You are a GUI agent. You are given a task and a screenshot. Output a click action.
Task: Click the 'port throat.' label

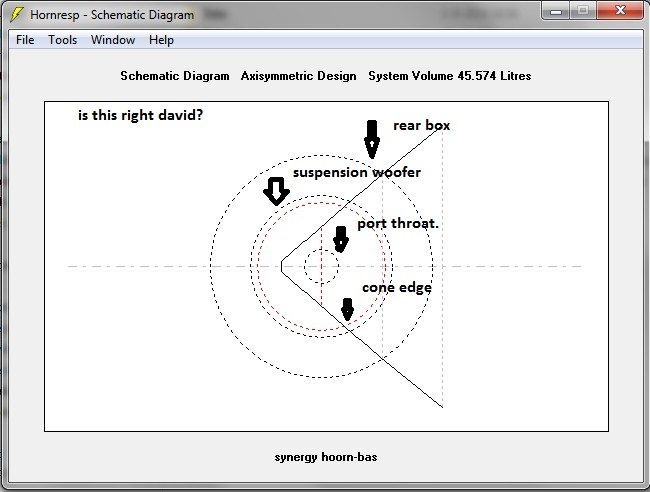[x=398, y=223]
